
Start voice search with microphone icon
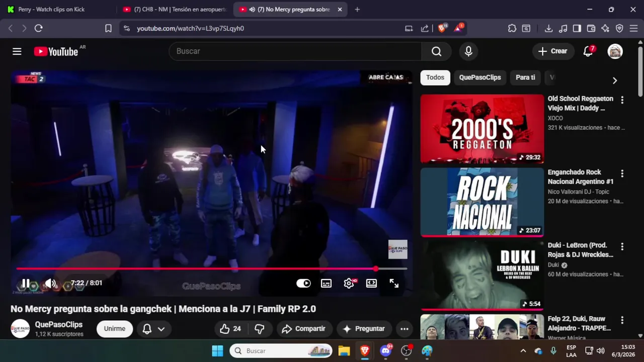click(468, 51)
